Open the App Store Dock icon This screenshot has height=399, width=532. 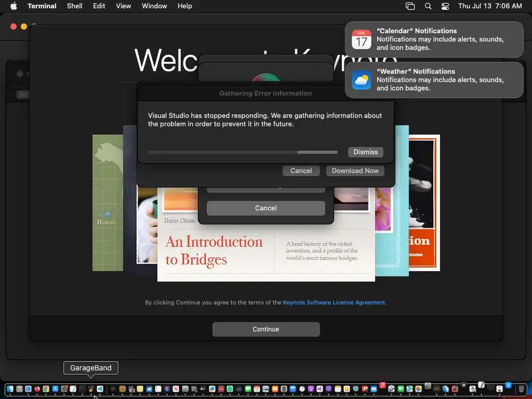tap(55, 389)
